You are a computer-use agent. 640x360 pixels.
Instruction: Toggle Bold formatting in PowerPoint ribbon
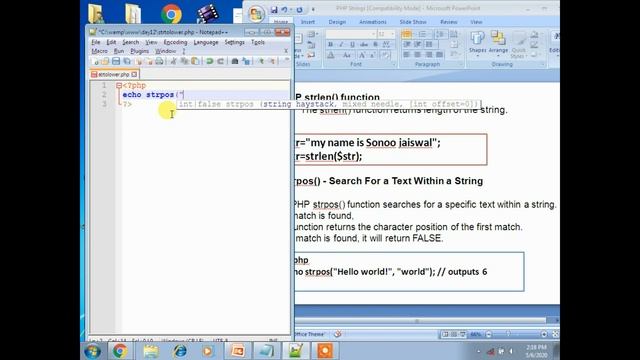click(330, 44)
